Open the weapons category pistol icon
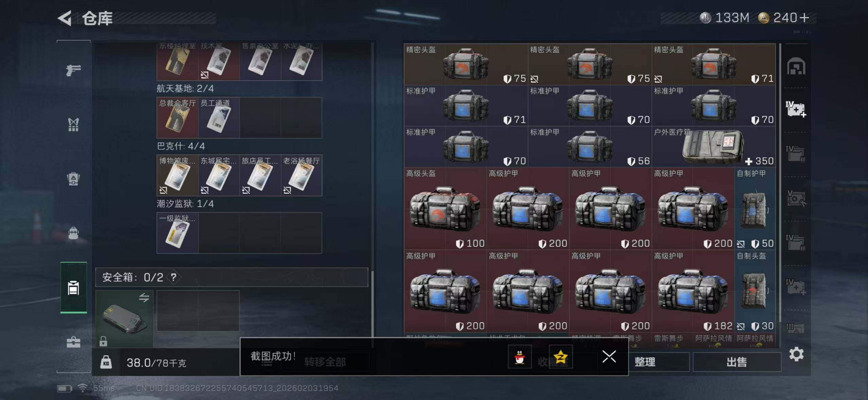This screenshot has height=400, width=868. click(x=73, y=70)
